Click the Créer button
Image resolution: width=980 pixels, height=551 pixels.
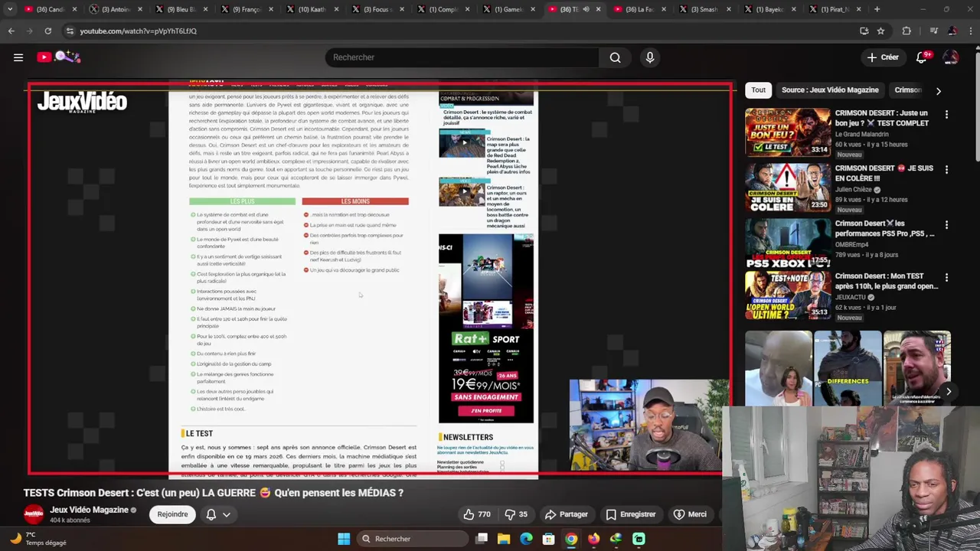click(x=883, y=57)
